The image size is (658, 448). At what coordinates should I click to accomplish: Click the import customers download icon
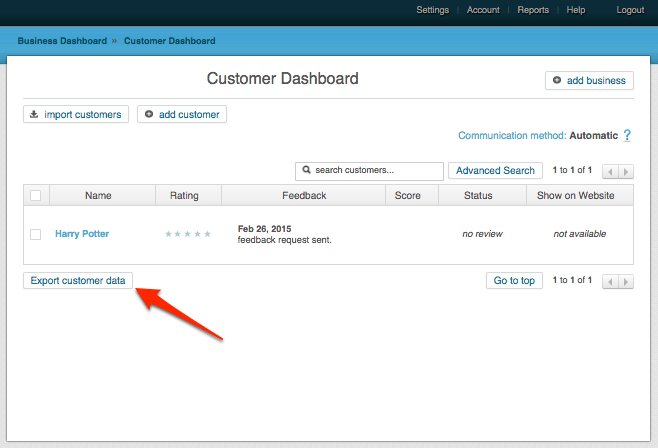coord(34,114)
